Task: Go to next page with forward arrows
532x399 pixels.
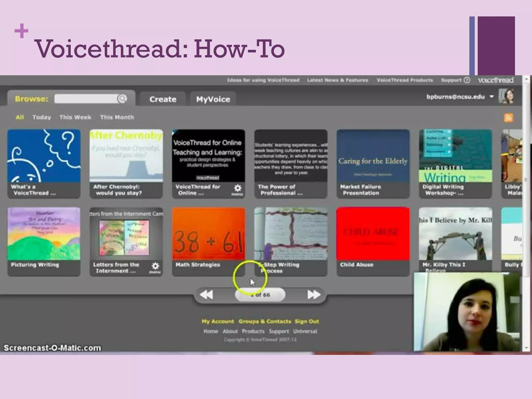Action: 314,295
